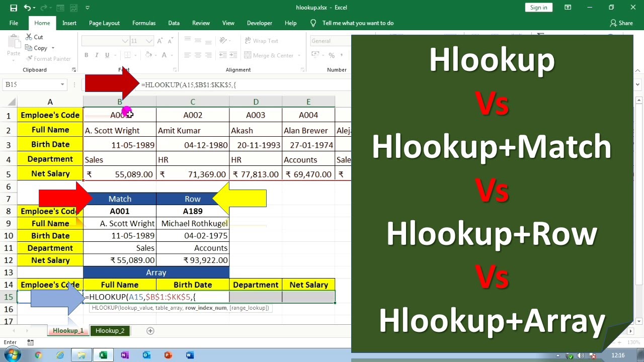
Task: Click row 5 header
Action: pos(9,174)
